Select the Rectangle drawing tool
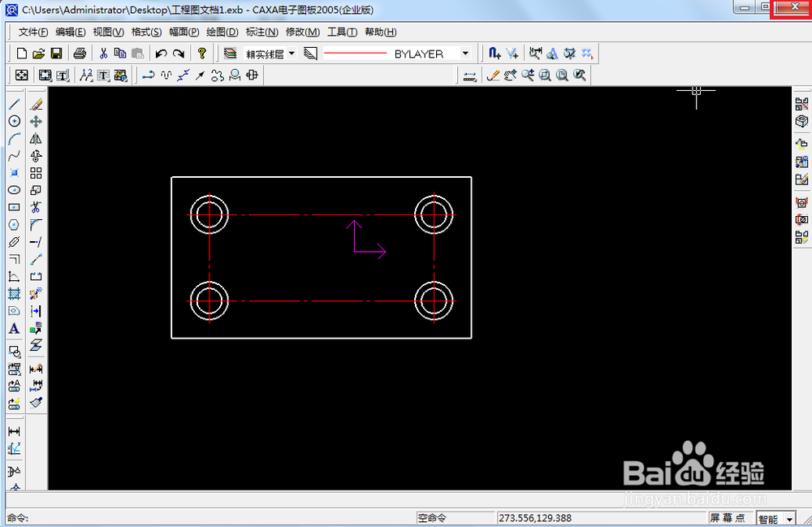Viewport: 812px width, 527px height. 15,207
